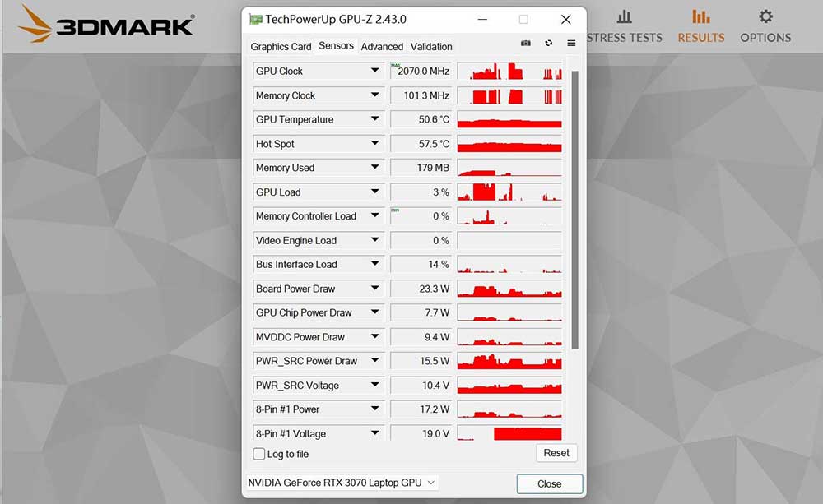
Task: Click the Board Power Draw graph
Action: pos(509,289)
